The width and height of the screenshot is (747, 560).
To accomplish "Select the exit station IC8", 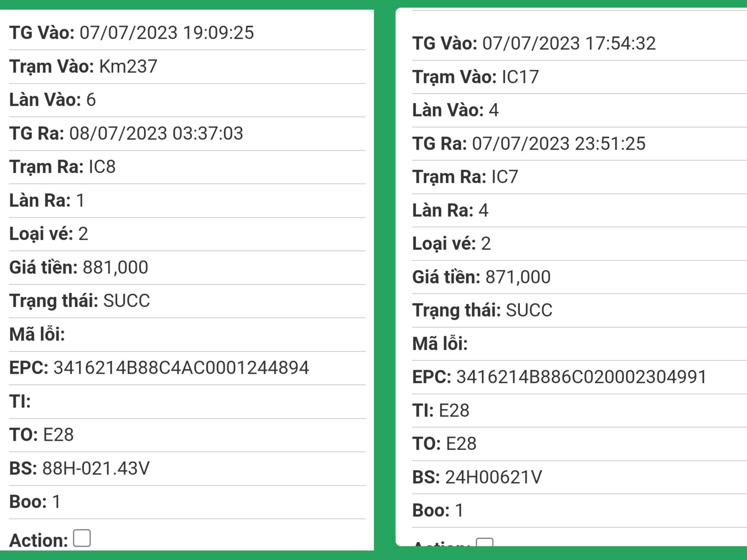I will [102, 167].
